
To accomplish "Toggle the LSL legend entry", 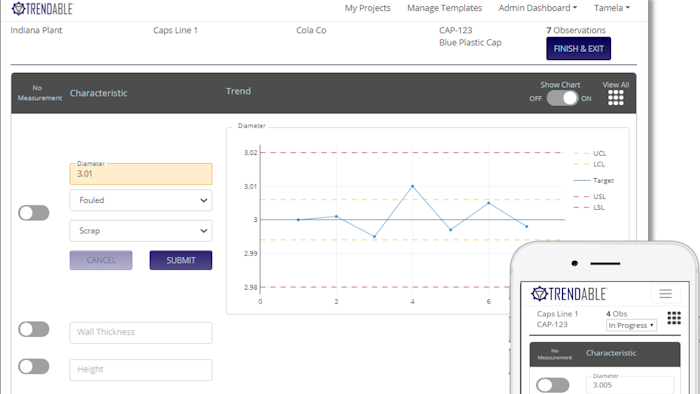I will click(x=589, y=207).
